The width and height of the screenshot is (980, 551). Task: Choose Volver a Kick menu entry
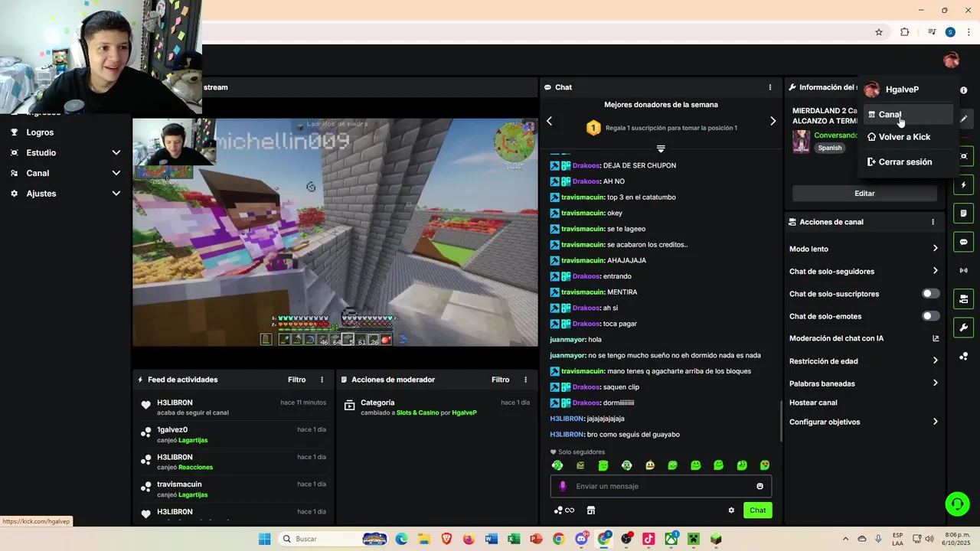point(908,137)
